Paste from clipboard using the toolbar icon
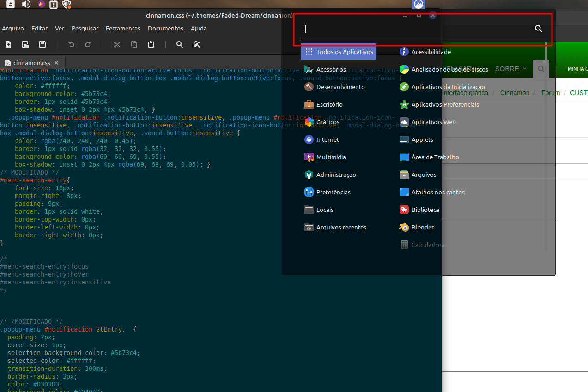The image size is (588, 392). [151, 45]
